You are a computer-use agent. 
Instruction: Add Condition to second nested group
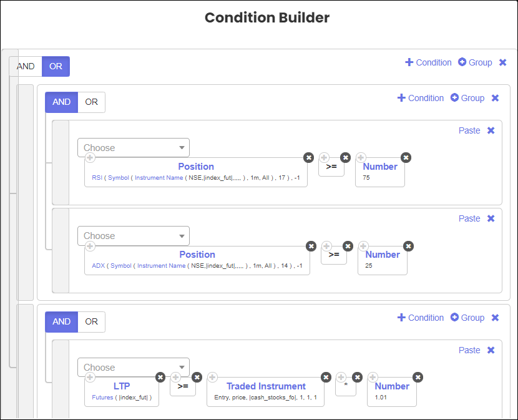pyautogui.click(x=420, y=318)
